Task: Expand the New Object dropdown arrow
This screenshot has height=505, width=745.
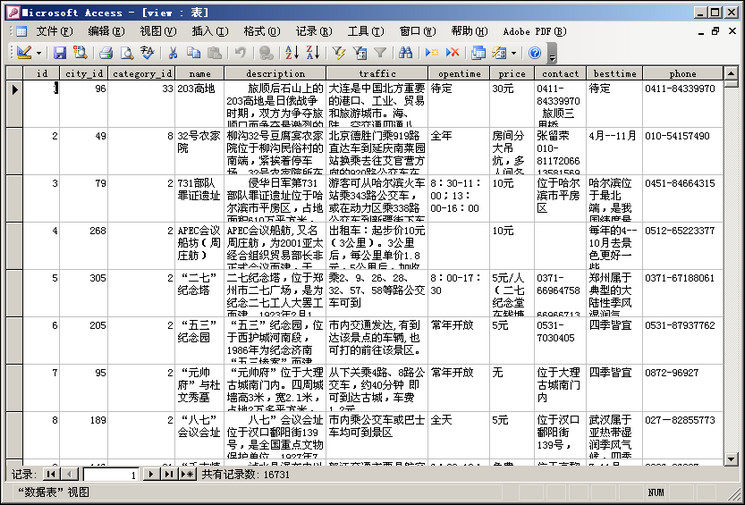Action: click(x=514, y=53)
